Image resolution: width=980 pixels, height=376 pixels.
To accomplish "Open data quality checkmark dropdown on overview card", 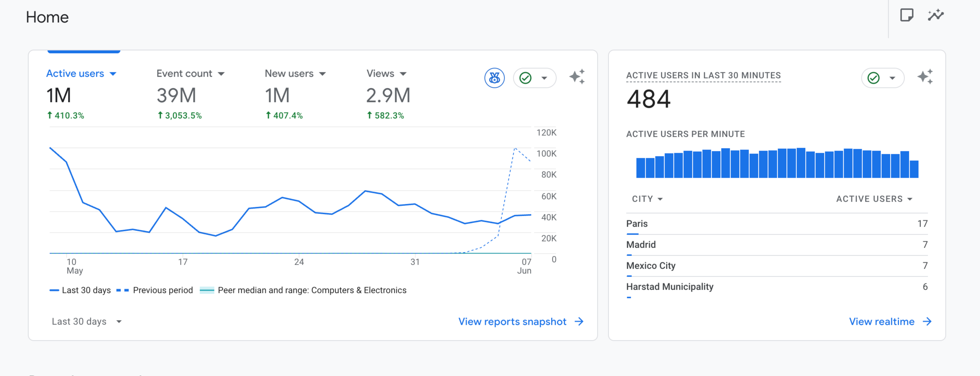I will coord(534,78).
